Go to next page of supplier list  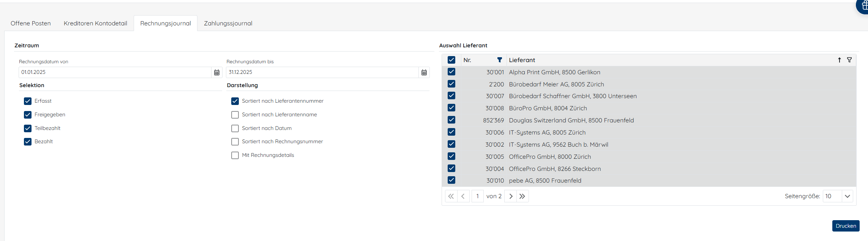(511, 196)
